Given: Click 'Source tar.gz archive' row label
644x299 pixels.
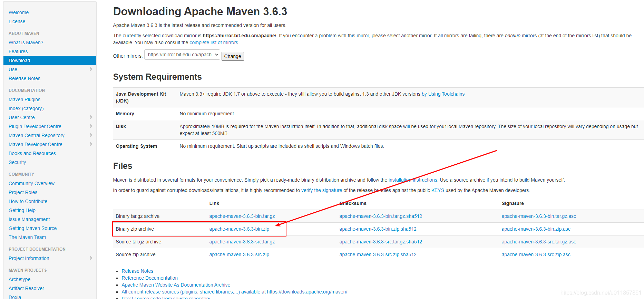Looking at the screenshot, I should (x=138, y=242).
